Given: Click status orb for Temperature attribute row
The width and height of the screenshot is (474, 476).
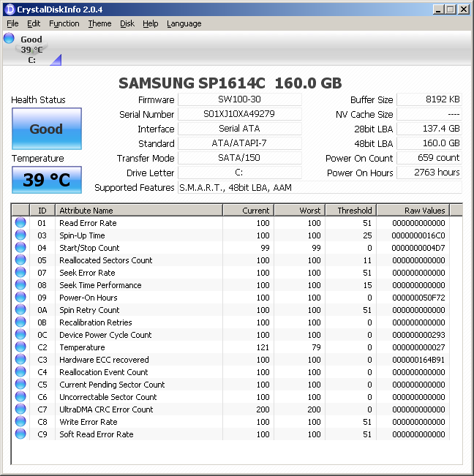Looking at the screenshot, I should [x=20, y=347].
